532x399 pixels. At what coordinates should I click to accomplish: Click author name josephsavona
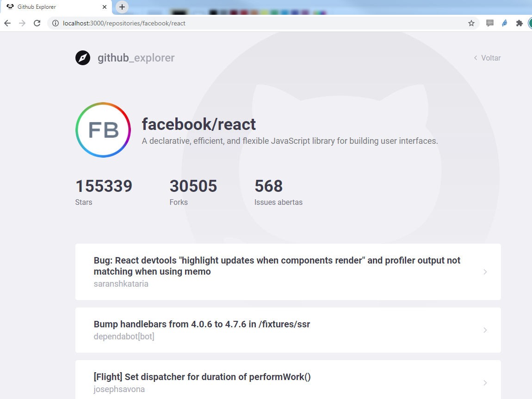click(x=119, y=389)
